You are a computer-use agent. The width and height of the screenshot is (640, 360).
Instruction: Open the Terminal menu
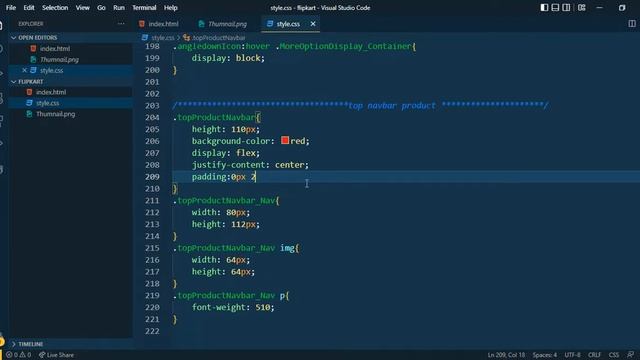click(x=144, y=7)
